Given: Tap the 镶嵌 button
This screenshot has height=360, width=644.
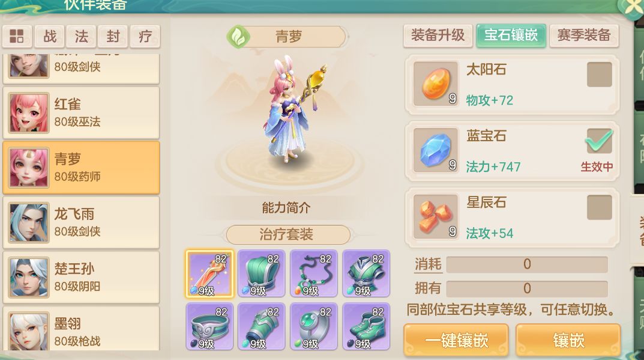Looking at the screenshot, I should (x=568, y=340).
